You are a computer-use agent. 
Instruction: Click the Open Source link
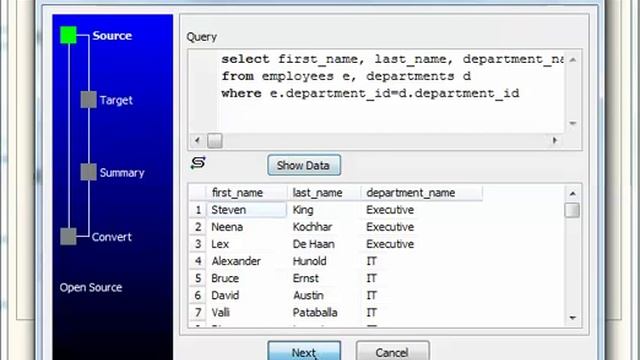pos(91,287)
